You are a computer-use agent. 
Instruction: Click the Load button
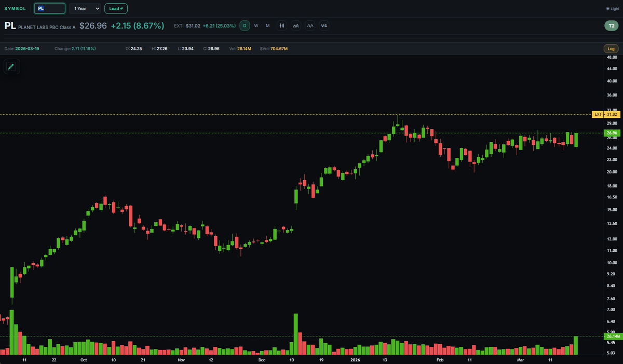click(116, 8)
